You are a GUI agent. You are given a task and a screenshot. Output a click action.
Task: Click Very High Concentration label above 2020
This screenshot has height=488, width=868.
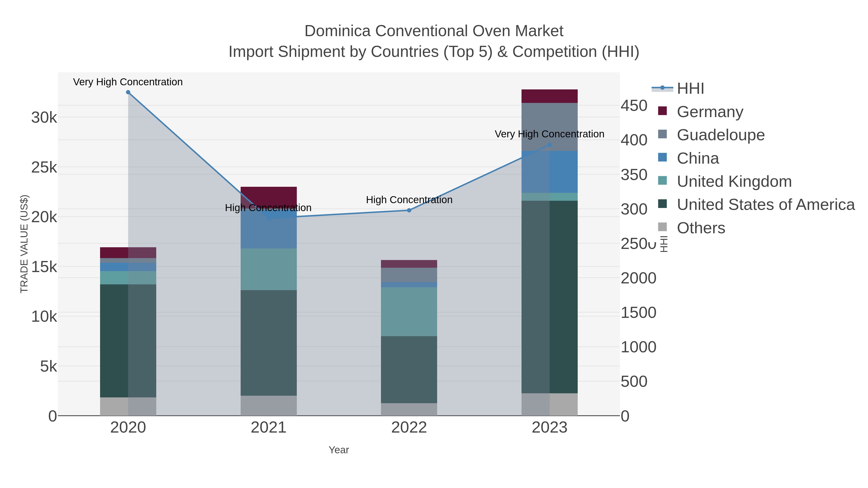tap(128, 82)
